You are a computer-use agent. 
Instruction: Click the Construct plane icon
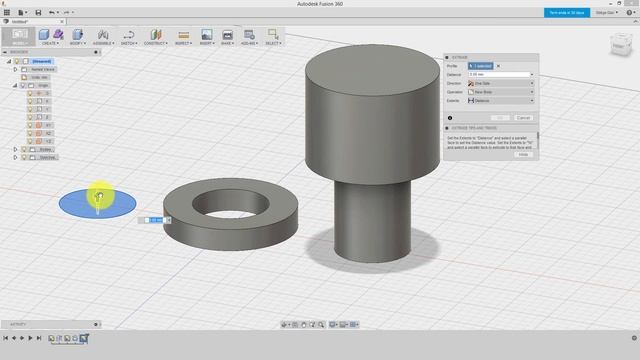(x=156, y=35)
